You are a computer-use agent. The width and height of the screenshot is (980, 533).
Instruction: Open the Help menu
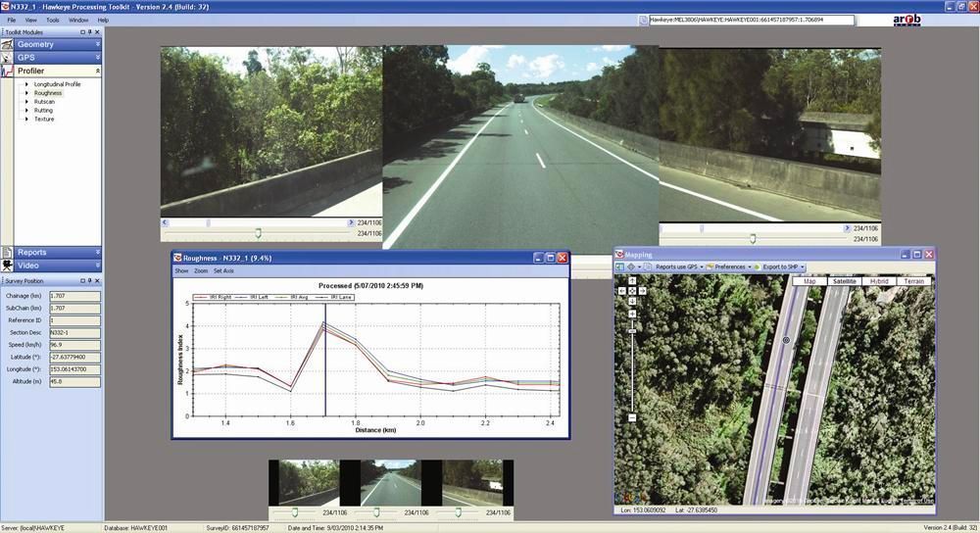[103, 20]
